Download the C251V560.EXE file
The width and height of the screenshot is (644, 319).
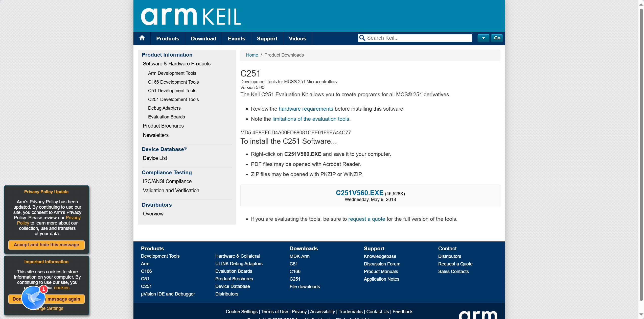point(359,193)
